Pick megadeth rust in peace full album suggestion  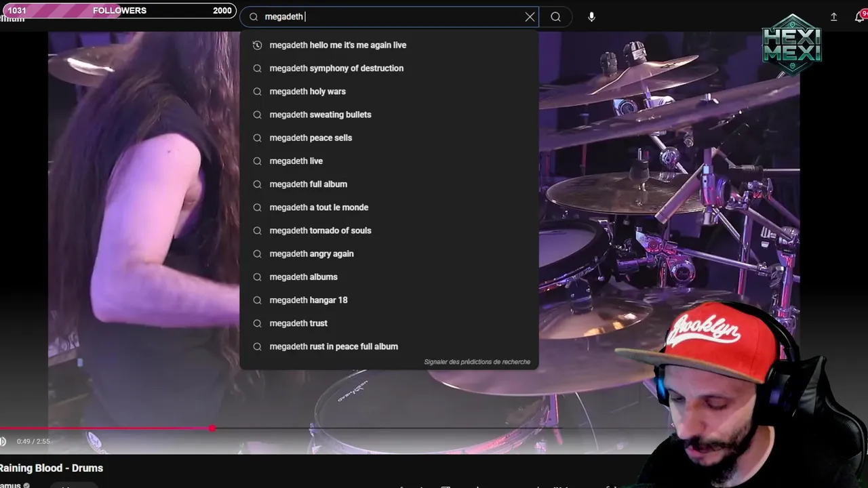(389, 346)
